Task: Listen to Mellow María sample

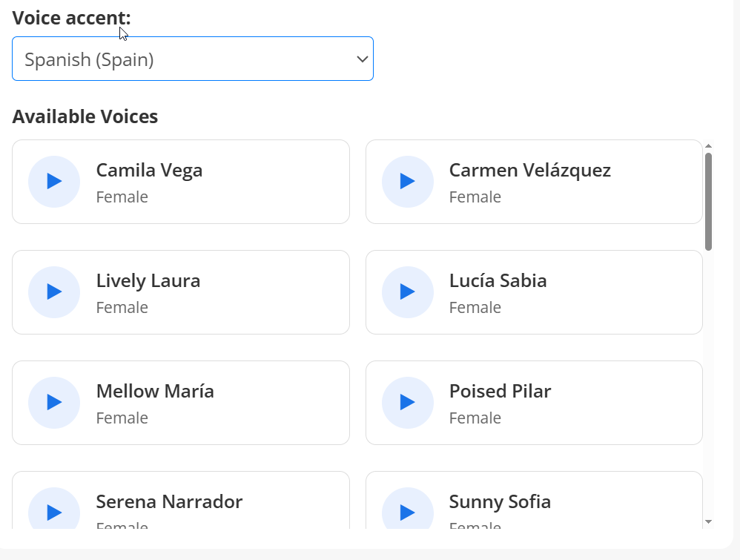Action: point(54,403)
